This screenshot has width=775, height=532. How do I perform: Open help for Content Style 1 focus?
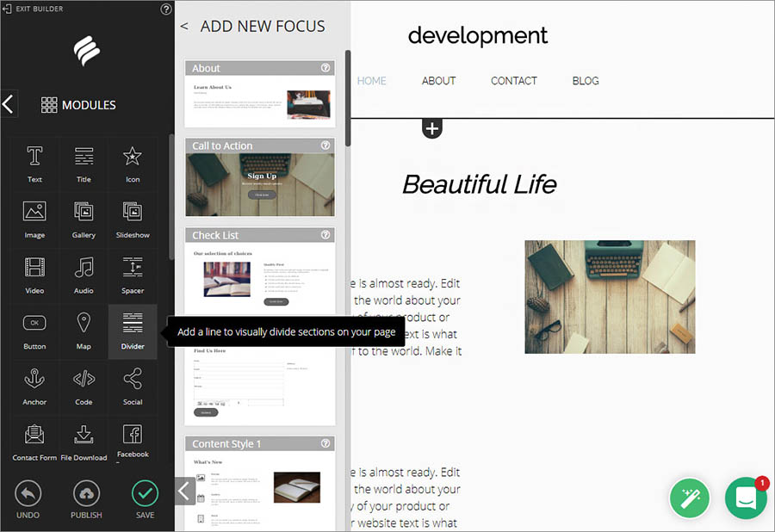(325, 443)
